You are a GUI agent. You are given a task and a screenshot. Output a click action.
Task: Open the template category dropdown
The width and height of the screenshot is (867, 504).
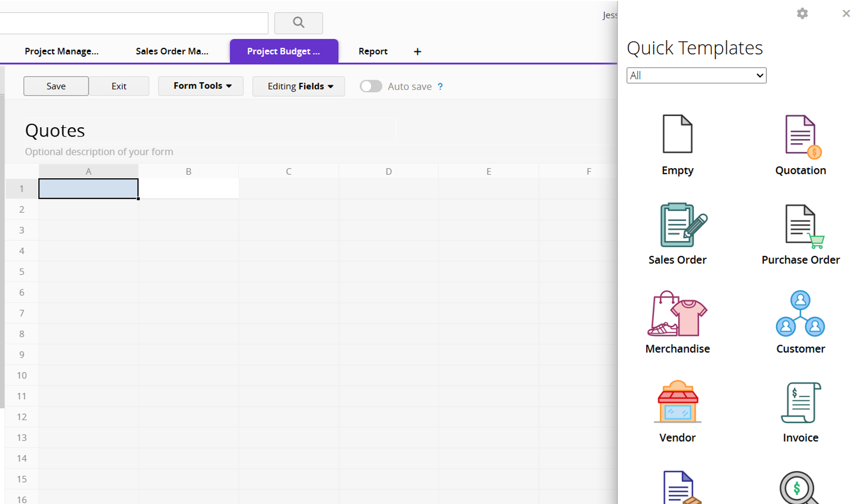[x=696, y=76]
